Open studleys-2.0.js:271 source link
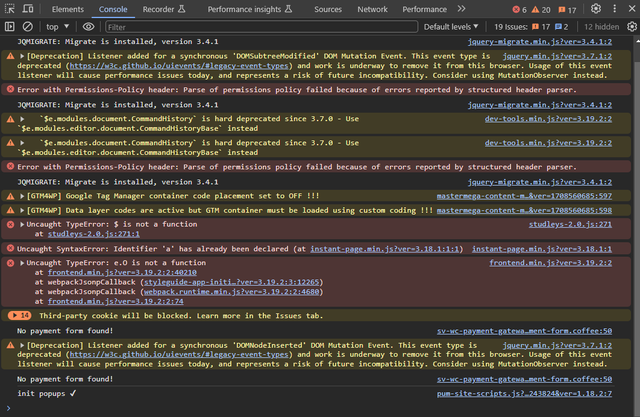Viewport: 640px width, 417px height. (570, 224)
